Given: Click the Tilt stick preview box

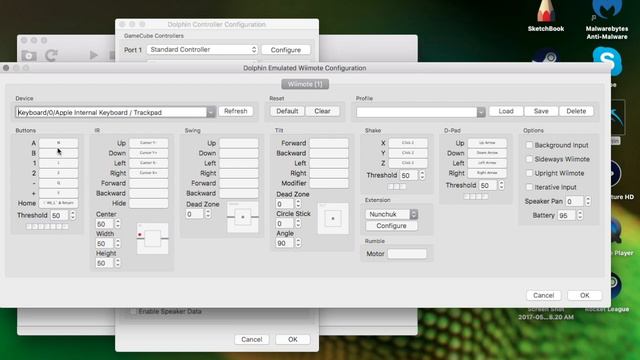Looking at the screenshot, I should (x=333, y=219).
